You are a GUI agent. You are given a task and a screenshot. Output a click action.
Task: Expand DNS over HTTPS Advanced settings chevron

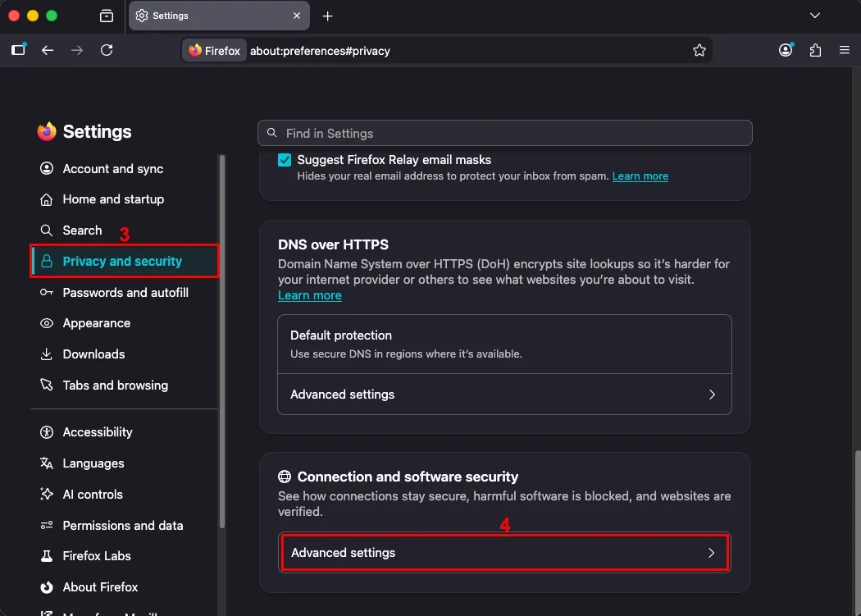click(712, 395)
